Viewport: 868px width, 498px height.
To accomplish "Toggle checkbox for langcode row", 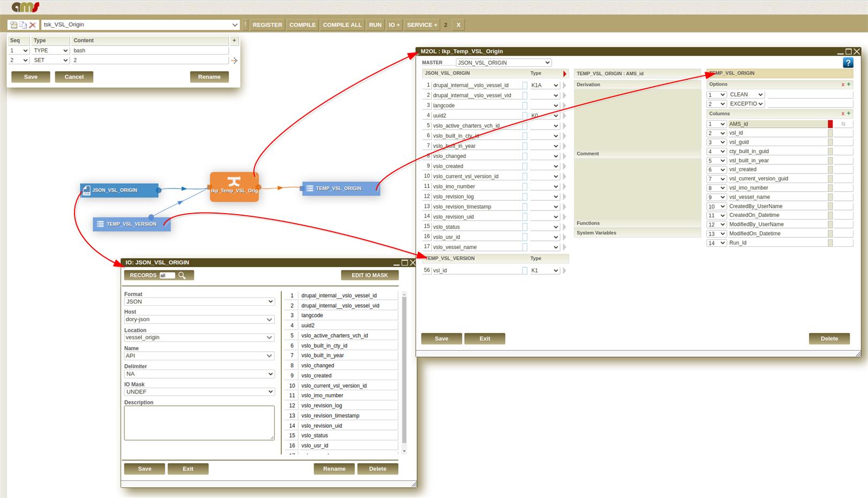I will pyautogui.click(x=525, y=105).
